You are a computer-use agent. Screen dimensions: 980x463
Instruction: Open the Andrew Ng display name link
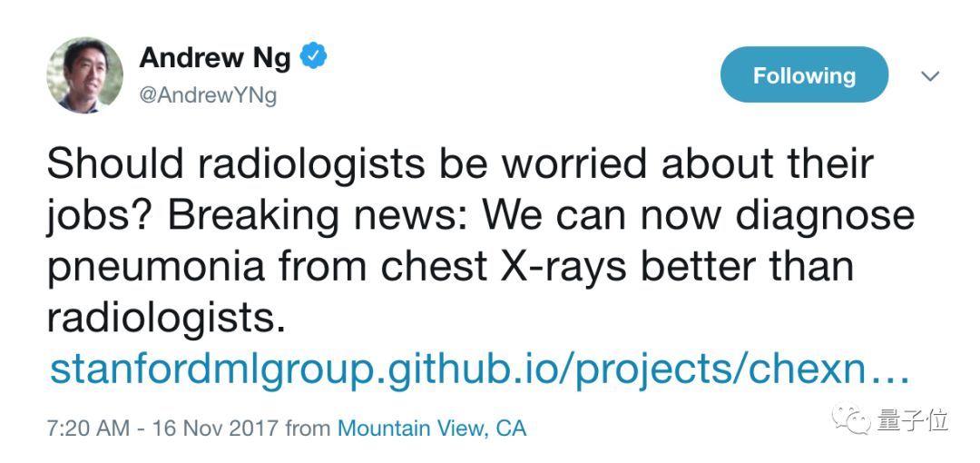click(x=215, y=58)
